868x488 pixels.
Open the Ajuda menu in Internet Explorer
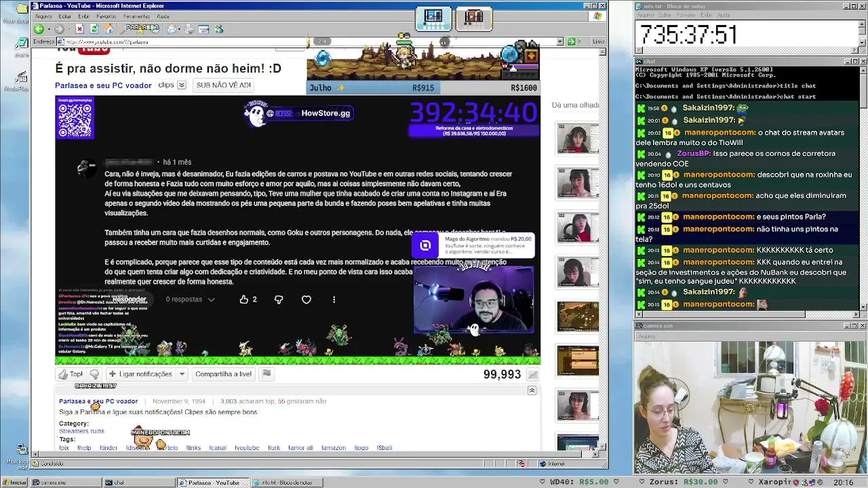(163, 16)
